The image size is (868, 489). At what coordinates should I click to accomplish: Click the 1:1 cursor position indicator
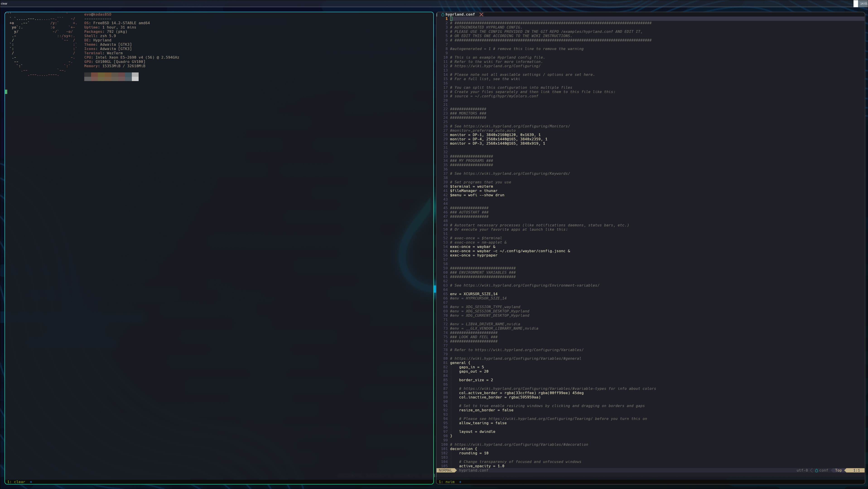pos(856,470)
